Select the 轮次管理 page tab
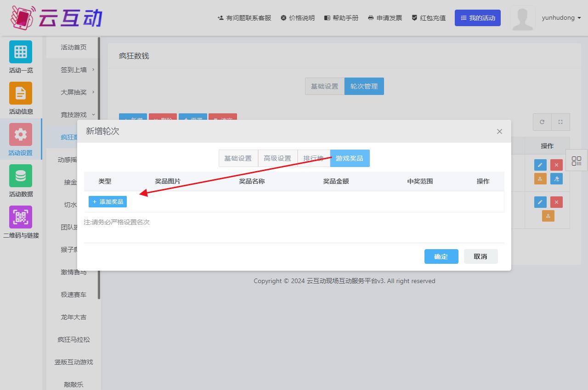Image resolution: width=588 pixels, height=390 pixels. click(x=364, y=86)
